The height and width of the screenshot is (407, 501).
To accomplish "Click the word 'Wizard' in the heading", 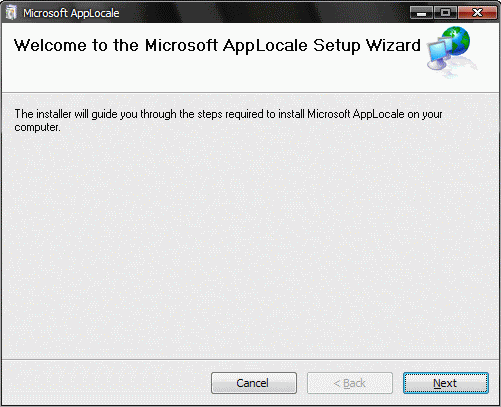I will 393,45.
